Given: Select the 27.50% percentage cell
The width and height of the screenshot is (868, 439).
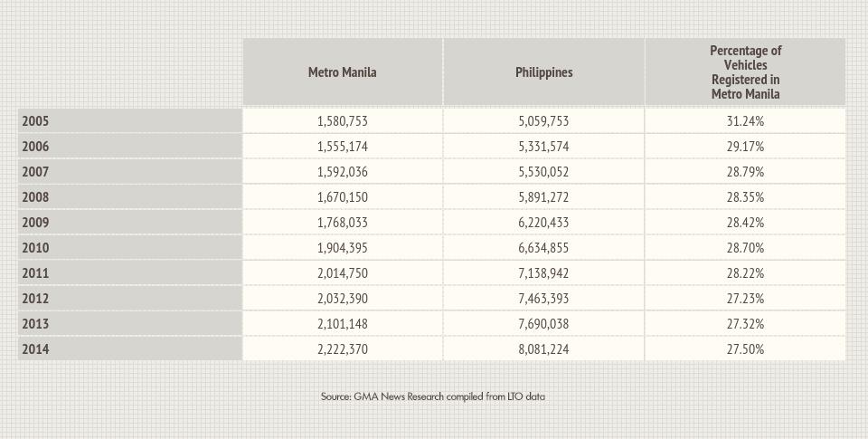Looking at the screenshot, I should [745, 349].
